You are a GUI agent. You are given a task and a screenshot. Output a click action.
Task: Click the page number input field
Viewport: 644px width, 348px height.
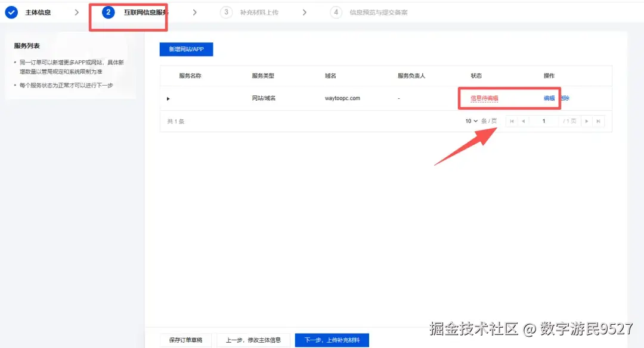coord(544,121)
